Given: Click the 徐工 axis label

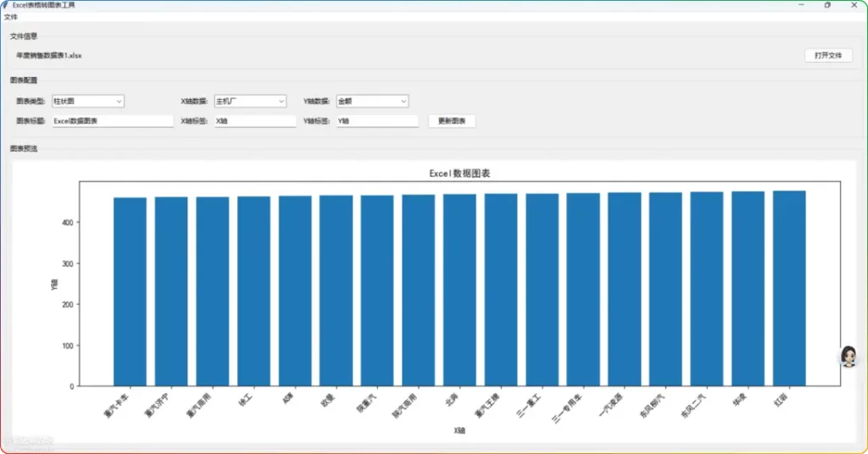Looking at the screenshot, I should (x=246, y=401).
